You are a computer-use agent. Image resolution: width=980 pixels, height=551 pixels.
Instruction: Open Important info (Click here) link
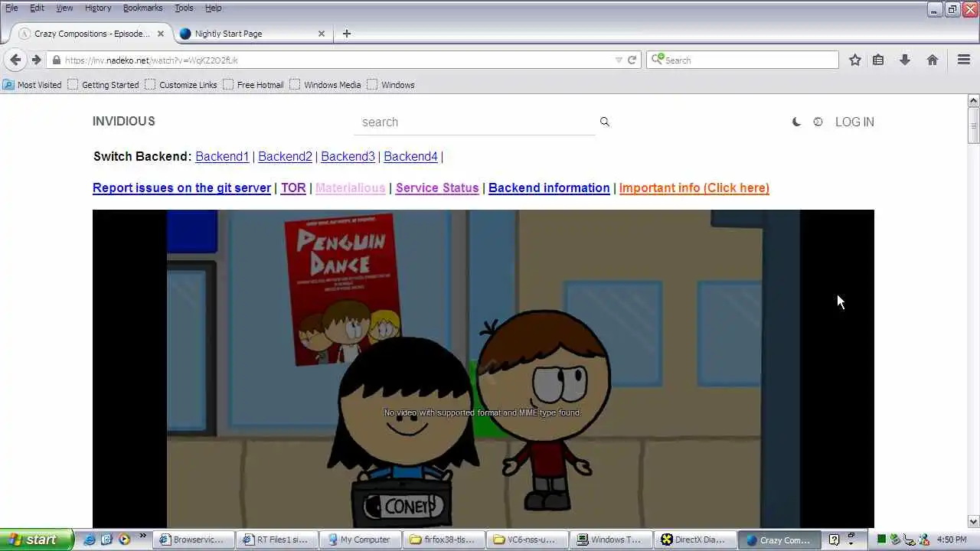pyautogui.click(x=694, y=187)
